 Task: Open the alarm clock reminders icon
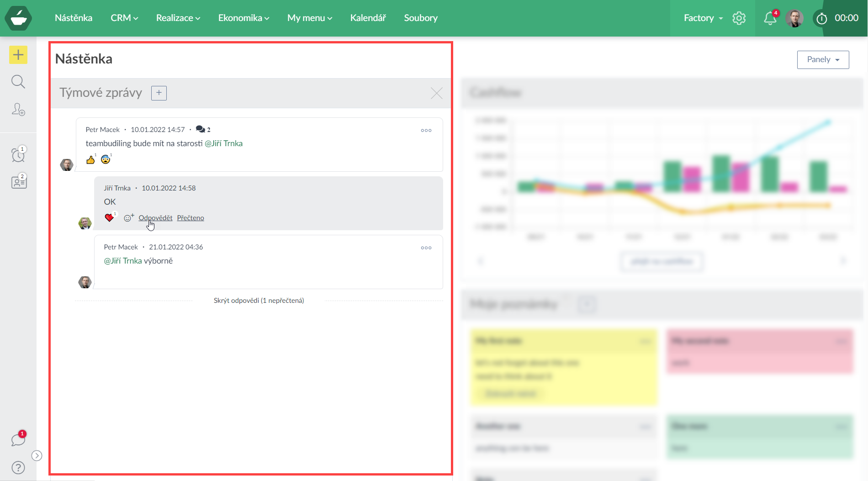click(x=18, y=155)
